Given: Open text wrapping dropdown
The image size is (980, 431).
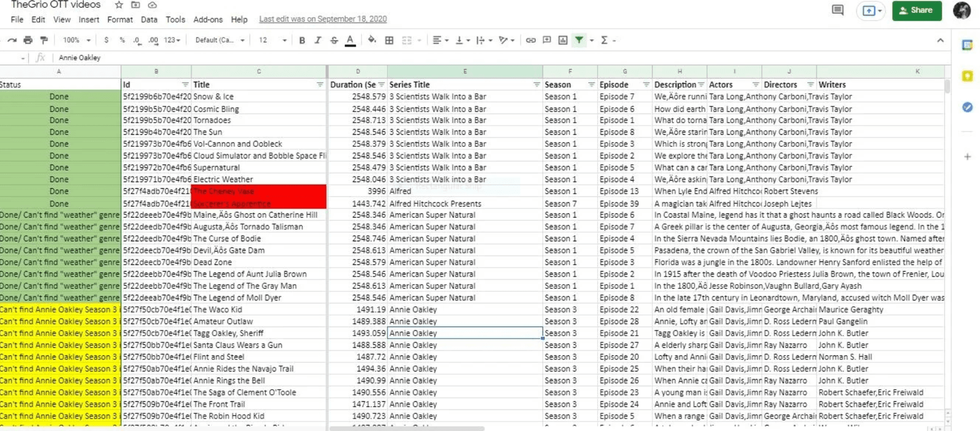Looking at the screenshot, I should tap(484, 40).
